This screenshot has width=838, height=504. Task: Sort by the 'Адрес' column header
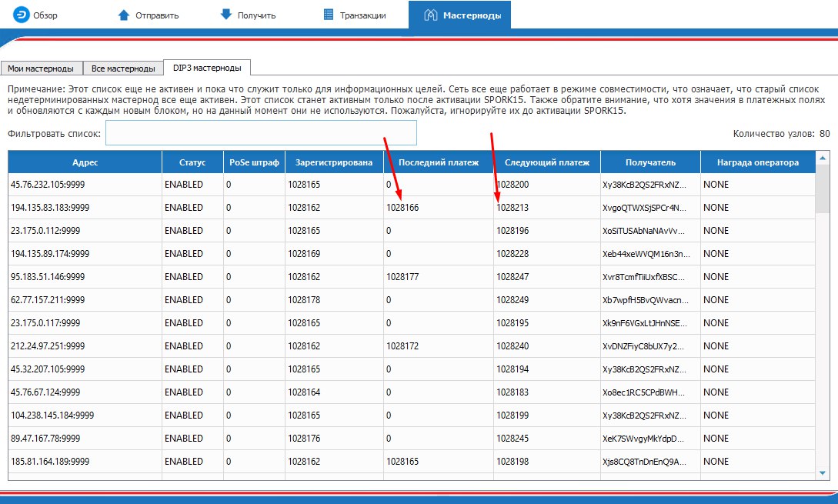coord(85,162)
